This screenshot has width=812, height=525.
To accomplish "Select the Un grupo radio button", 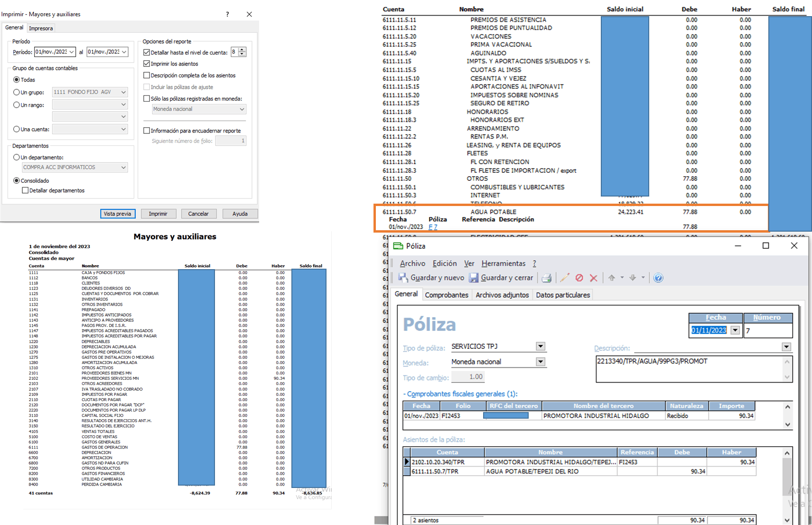I will pyautogui.click(x=17, y=92).
